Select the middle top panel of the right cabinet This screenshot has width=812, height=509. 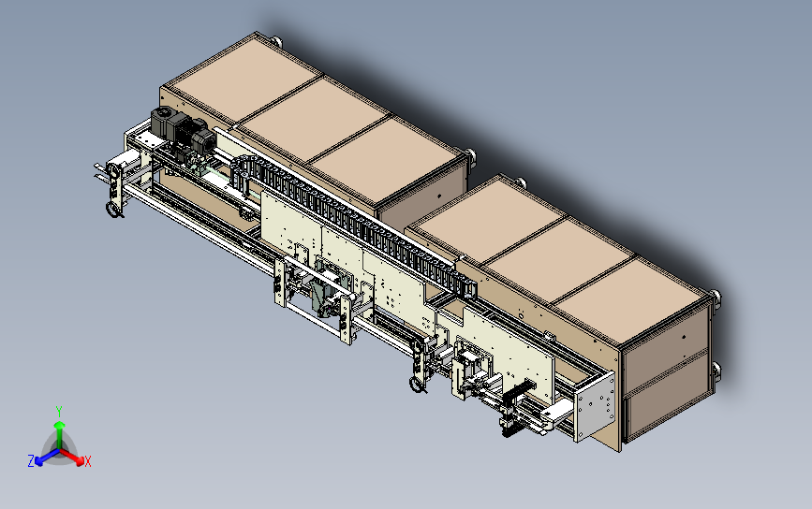pyautogui.click(x=562, y=260)
